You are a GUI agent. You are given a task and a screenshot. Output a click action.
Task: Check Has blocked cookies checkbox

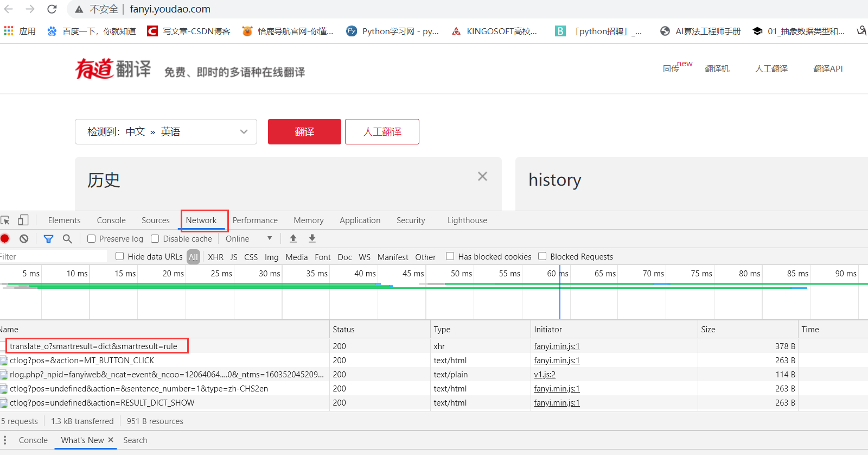pos(450,256)
